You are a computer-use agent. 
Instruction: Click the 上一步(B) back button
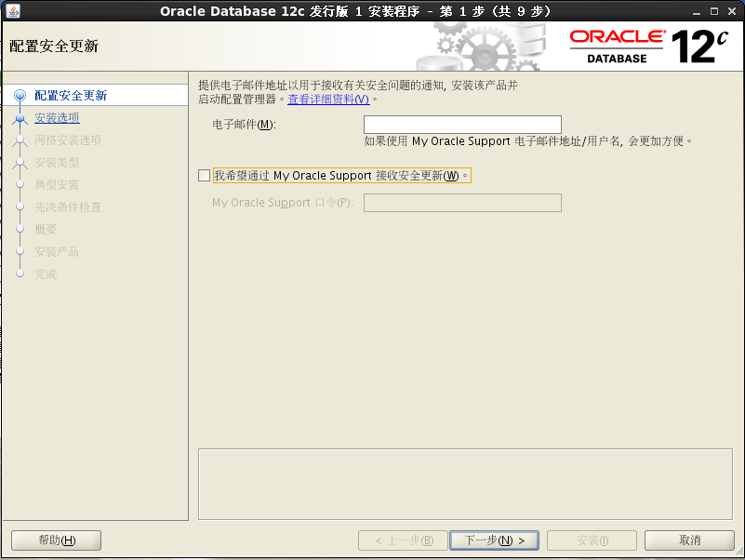point(403,540)
